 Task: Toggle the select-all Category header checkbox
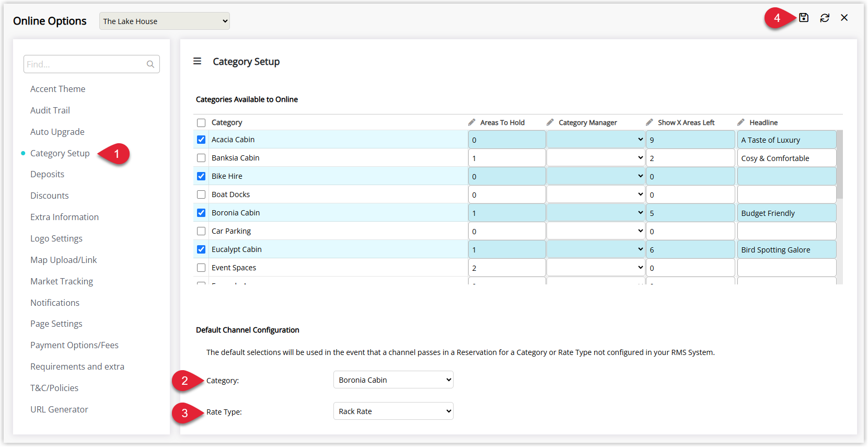point(201,123)
